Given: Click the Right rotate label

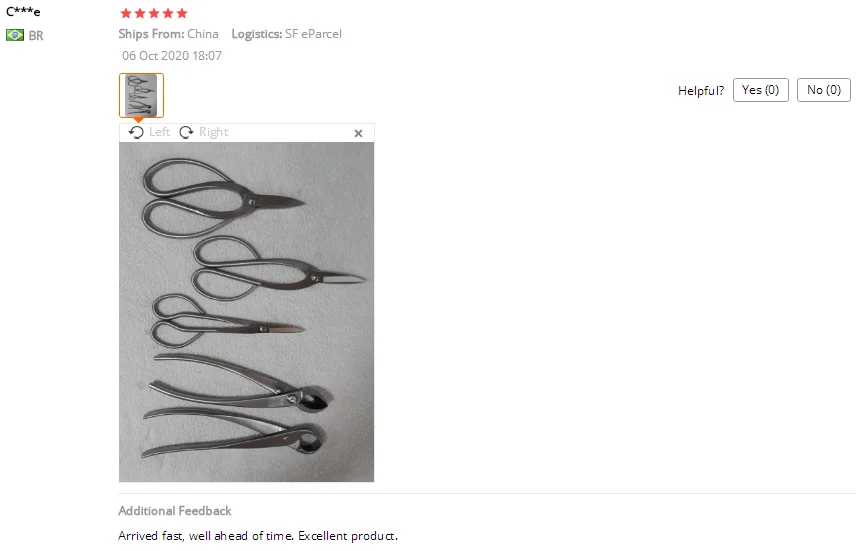Looking at the screenshot, I should [x=213, y=132].
